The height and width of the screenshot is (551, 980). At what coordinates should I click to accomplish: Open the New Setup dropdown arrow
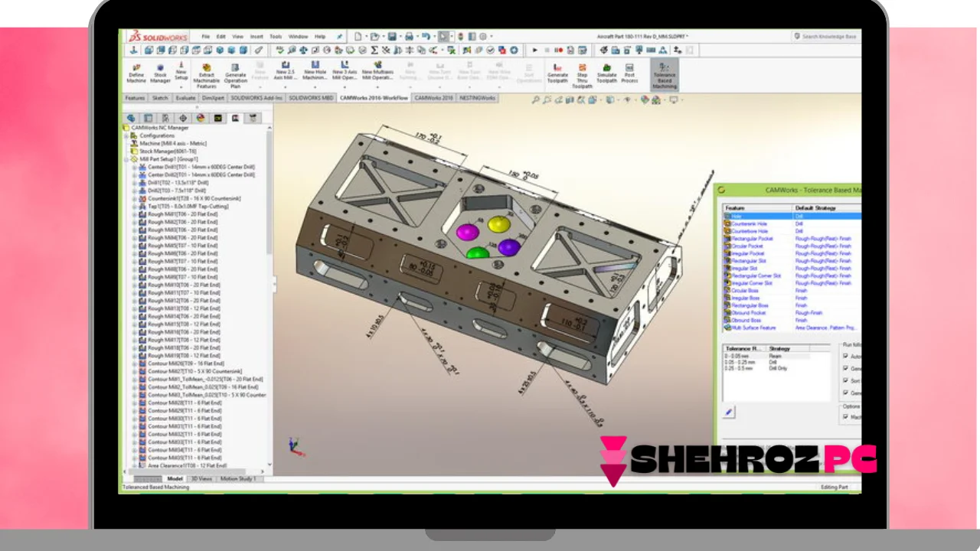(181, 86)
